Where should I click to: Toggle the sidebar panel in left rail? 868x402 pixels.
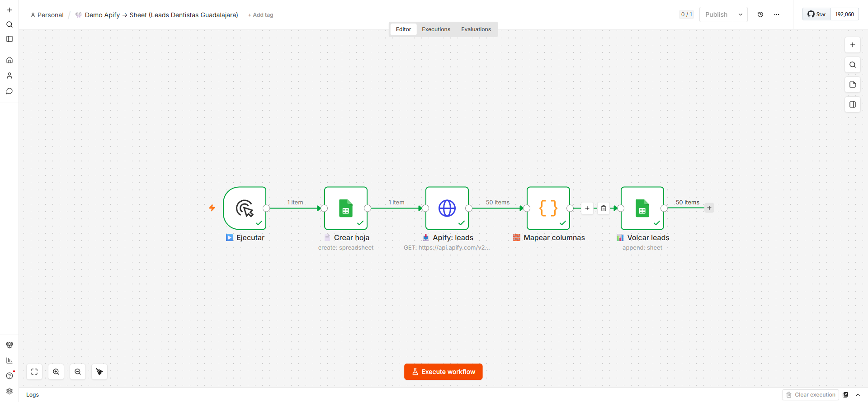(x=9, y=39)
